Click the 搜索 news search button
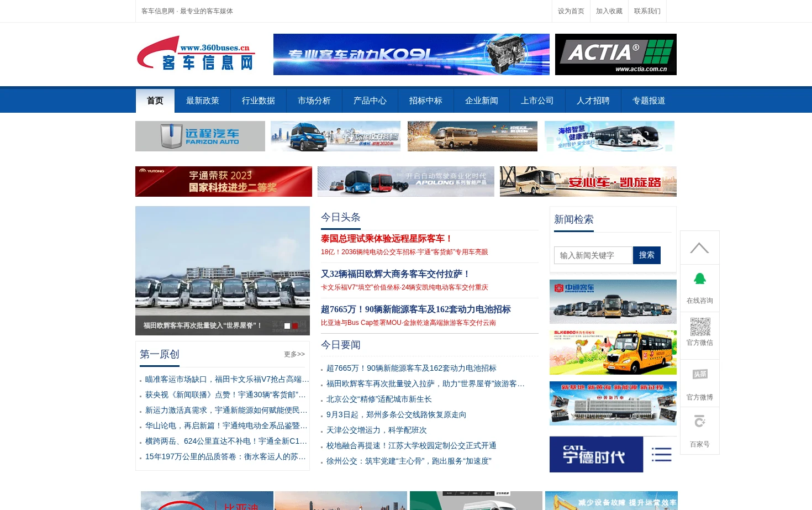 point(647,255)
